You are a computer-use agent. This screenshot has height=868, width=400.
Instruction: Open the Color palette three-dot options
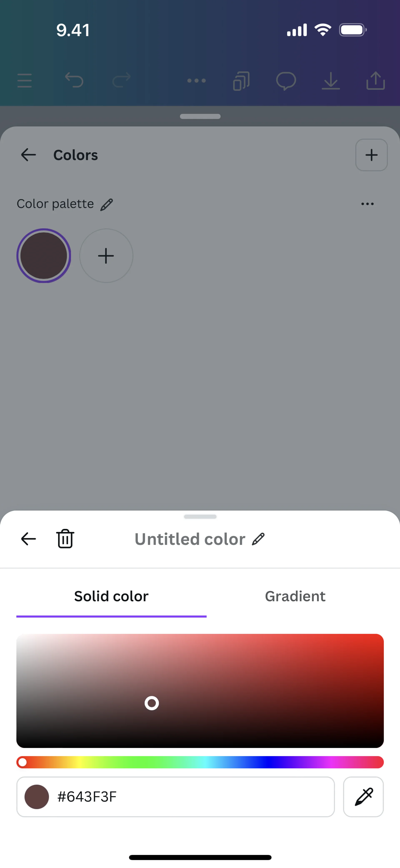pos(367,204)
